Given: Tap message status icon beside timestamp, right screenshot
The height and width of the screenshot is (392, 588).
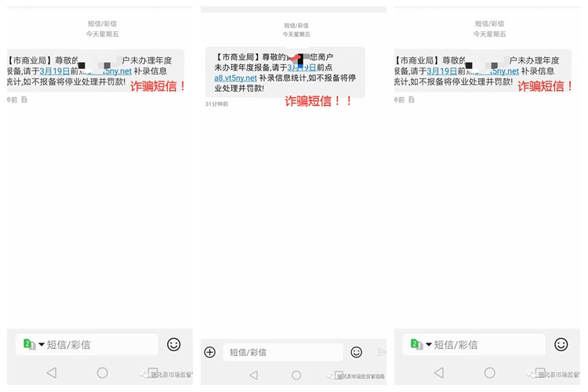Looking at the screenshot, I should tap(412, 100).
